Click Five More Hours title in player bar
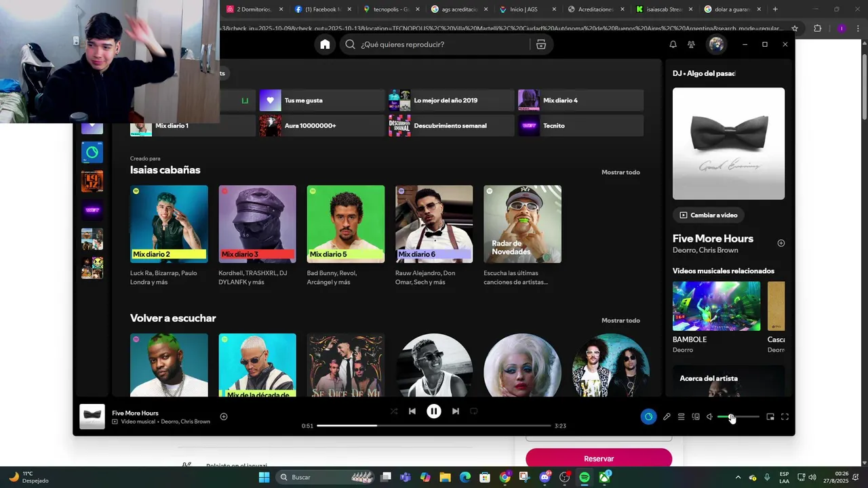The width and height of the screenshot is (868, 488). click(x=135, y=413)
